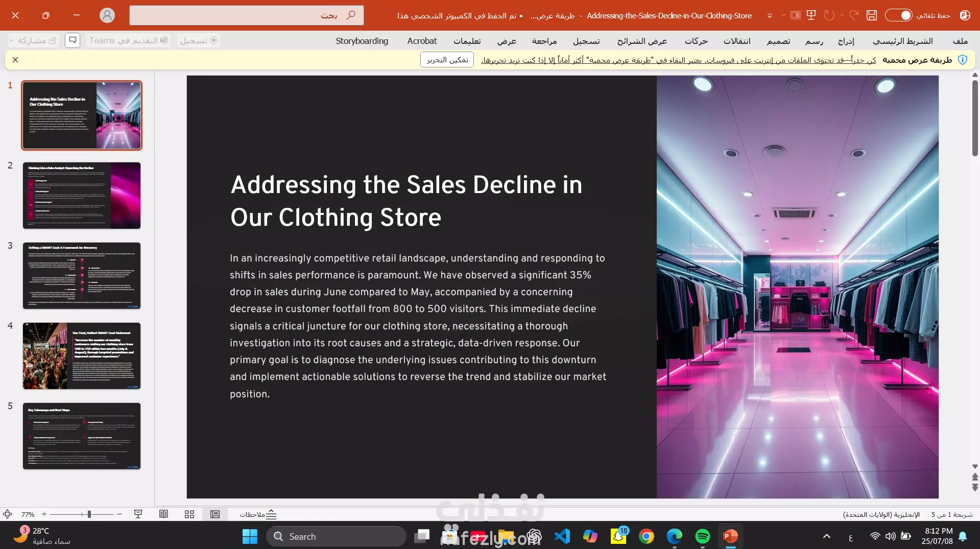Open the الشريط الرئيسي (Home) tab
Image resolution: width=980 pixels, height=549 pixels.
coord(902,41)
